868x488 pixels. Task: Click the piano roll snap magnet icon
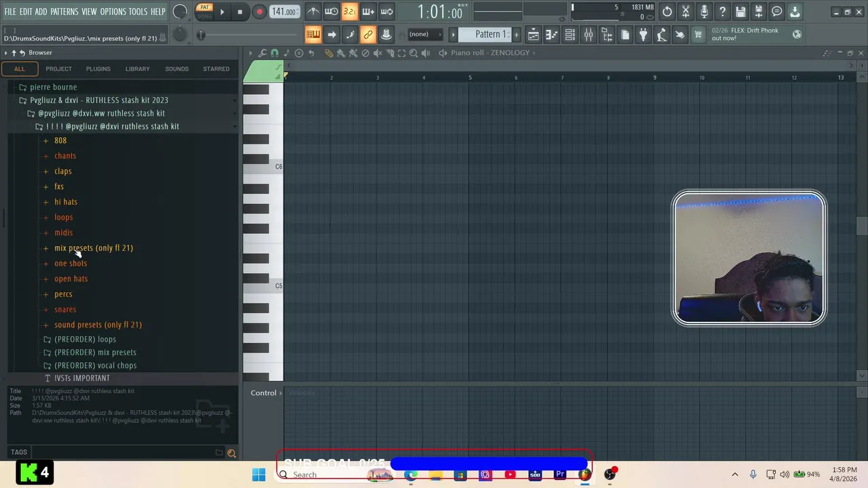pyautogui.click(x=274, y=53)
